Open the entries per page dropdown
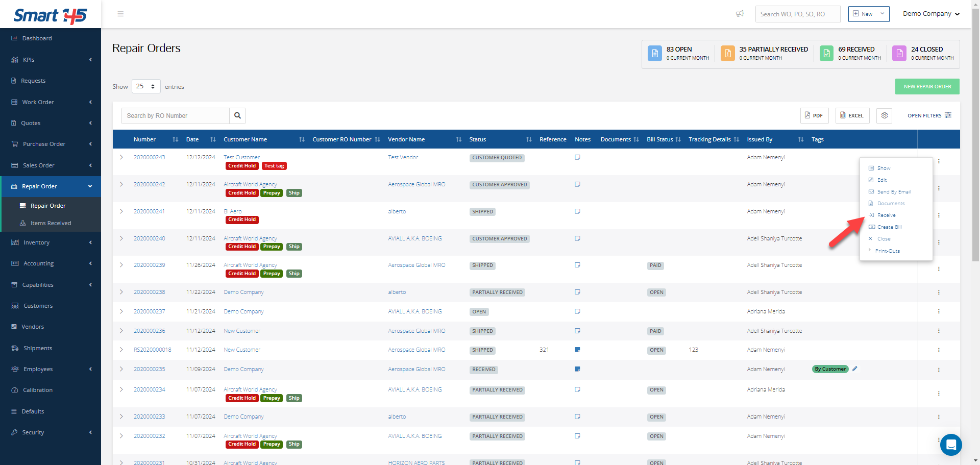This screenshot has width=980, height=465. pos(146,86)
